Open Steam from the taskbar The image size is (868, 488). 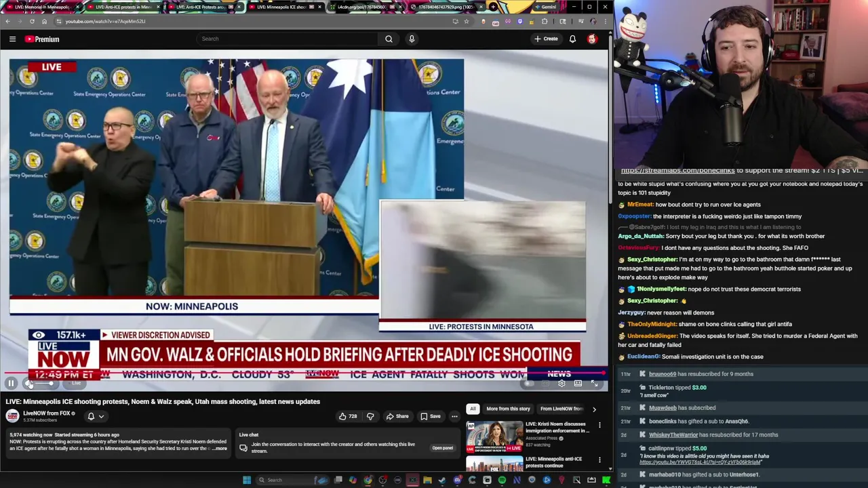(442, 480)
